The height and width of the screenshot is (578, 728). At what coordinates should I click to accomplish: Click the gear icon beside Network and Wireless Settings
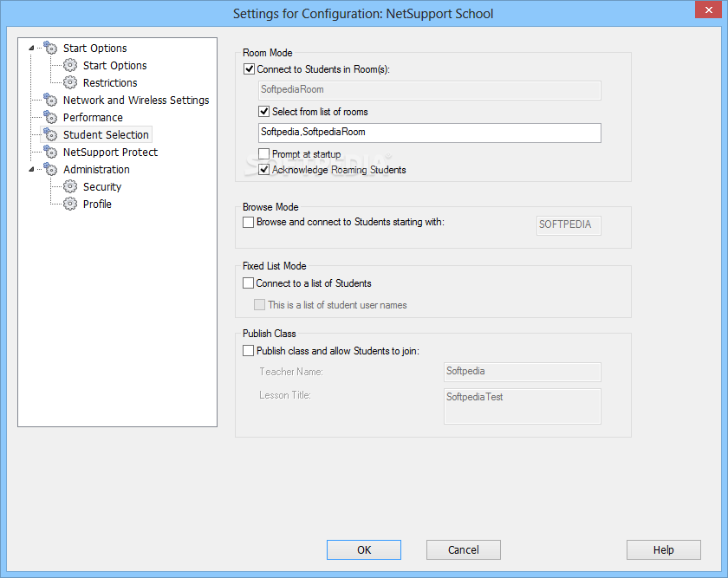[x=50, y=100]
